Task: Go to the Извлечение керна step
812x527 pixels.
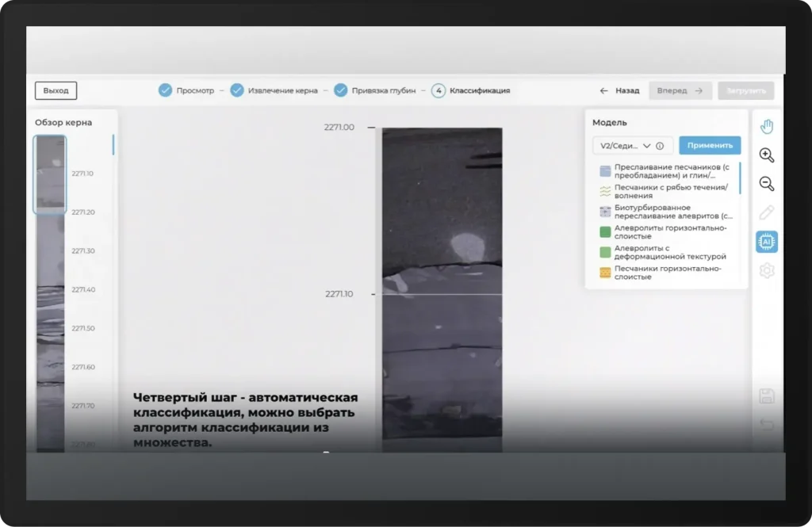Action: click(x=274, y=90)
